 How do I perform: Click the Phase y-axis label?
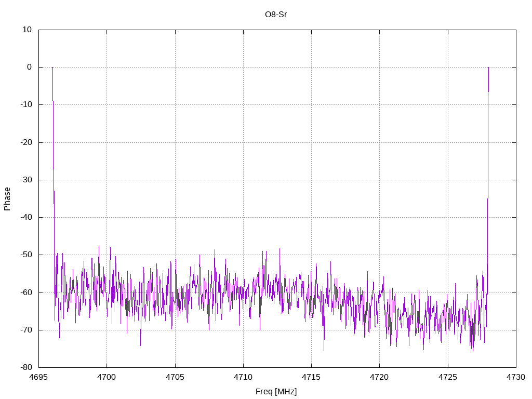point(7,199)
